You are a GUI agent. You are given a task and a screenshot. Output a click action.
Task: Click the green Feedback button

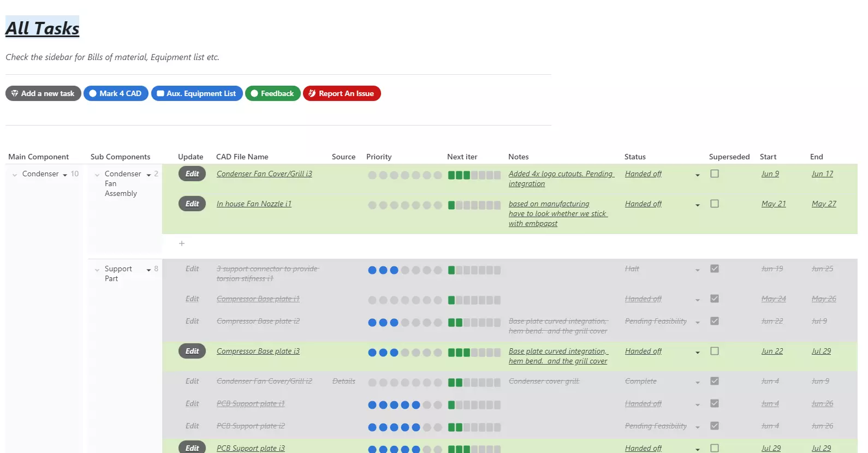pos(272,93)
